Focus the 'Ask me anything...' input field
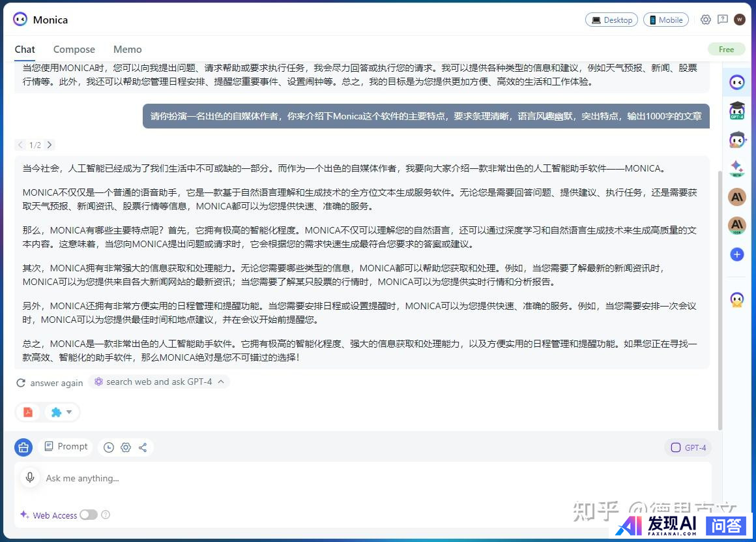This screenshot has height=542, width=756. (365, 478)
